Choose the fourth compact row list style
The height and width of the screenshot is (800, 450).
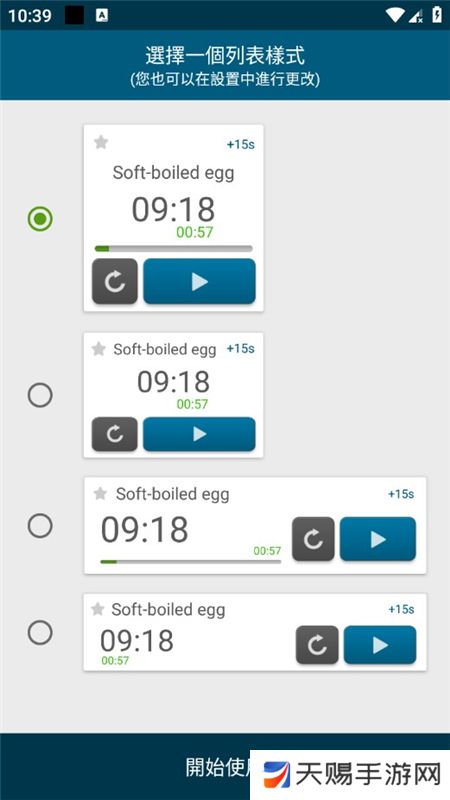coord(40,633)
